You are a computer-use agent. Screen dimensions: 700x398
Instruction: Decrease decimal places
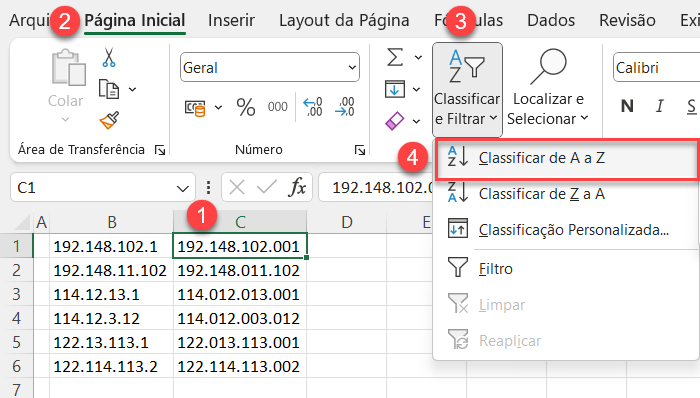(x=344, y=107)
